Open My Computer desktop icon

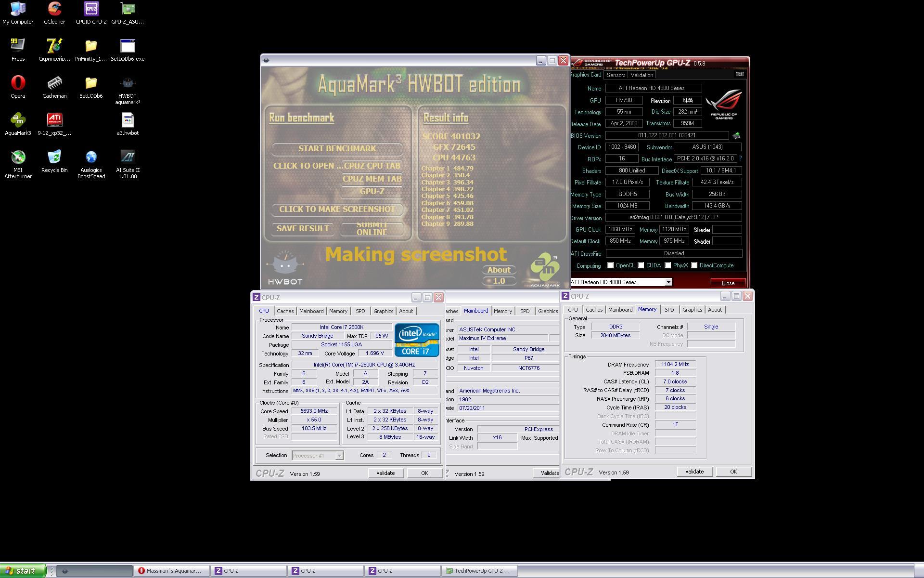click(18, 13)
